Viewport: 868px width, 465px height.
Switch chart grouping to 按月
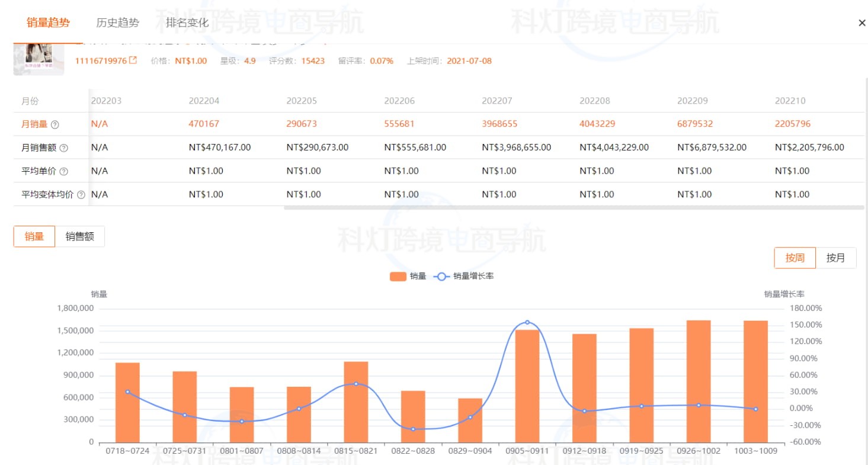[835, 258]
